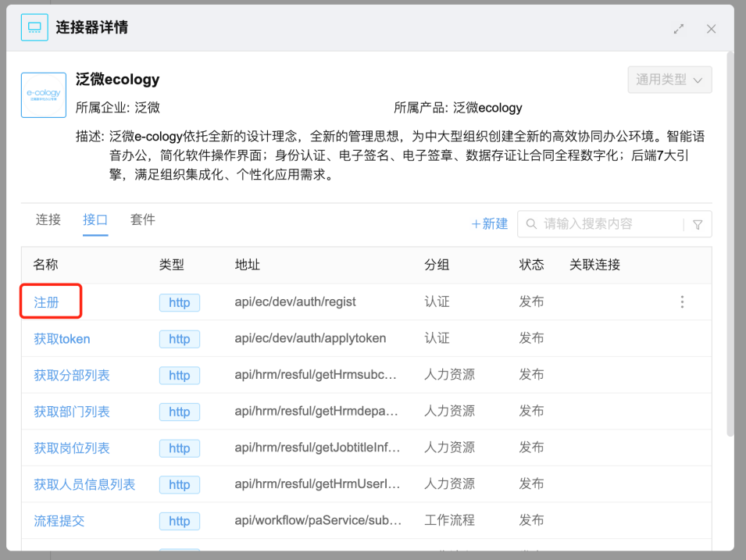Open the more options menu for 注册 row
The width and height of the screenshot is (746, 560).
[682, 302]
